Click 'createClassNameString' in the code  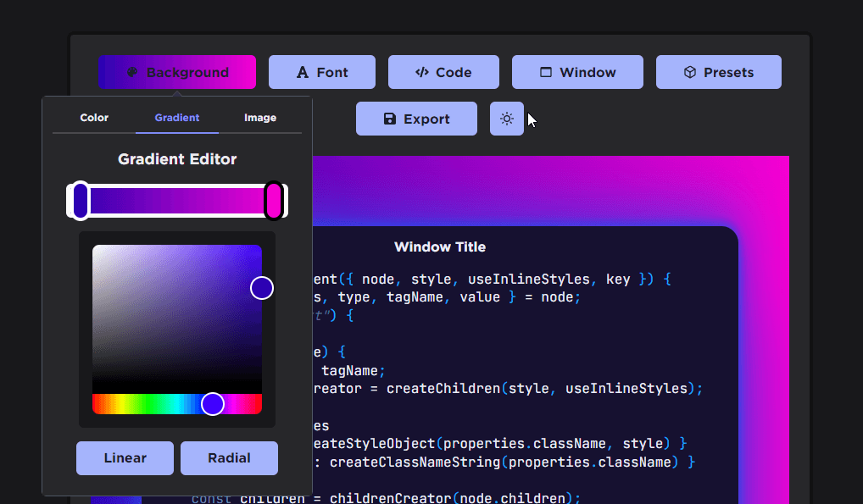415,462
